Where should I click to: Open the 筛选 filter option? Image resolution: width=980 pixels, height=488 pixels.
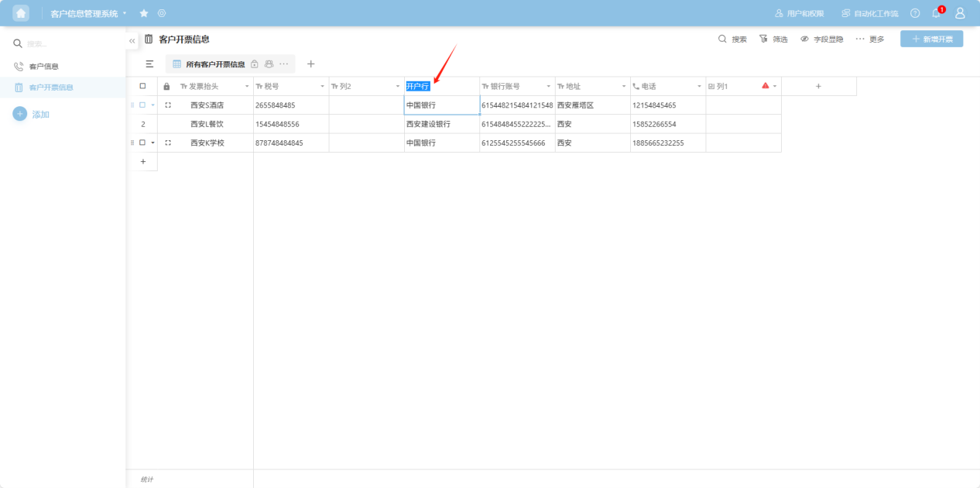pos(773,39)
